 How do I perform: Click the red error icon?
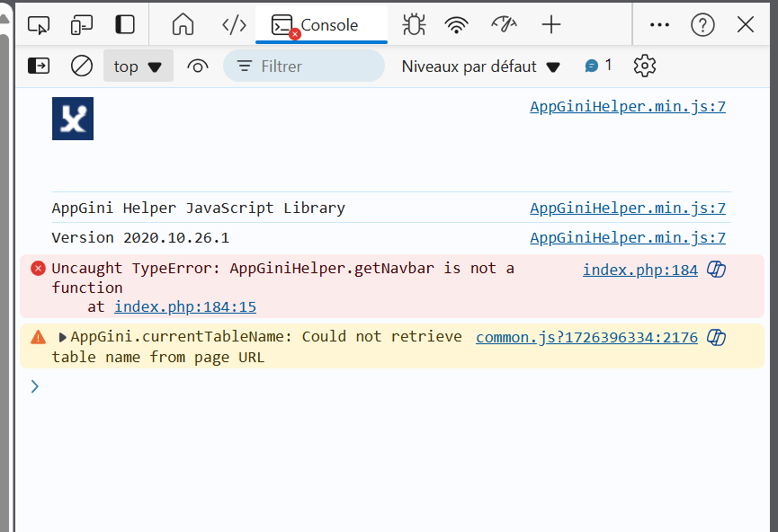(x=38, y=268)
